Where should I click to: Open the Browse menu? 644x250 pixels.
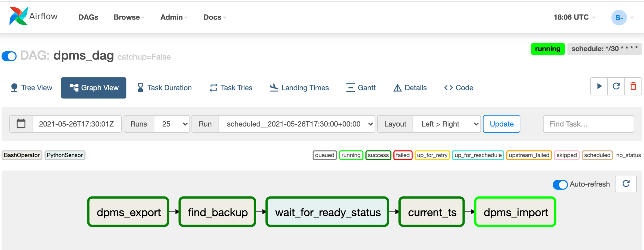click(x=129, y=17)
